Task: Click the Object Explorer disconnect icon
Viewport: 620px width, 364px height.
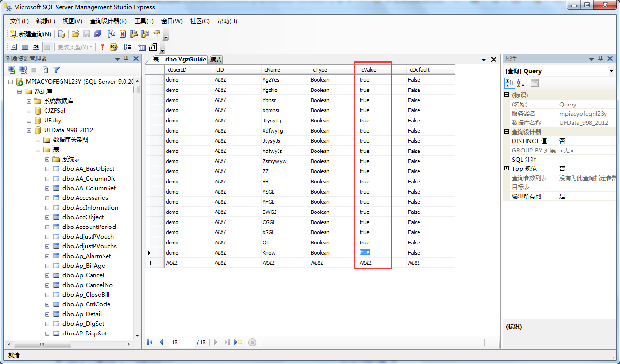Action: 23,70
